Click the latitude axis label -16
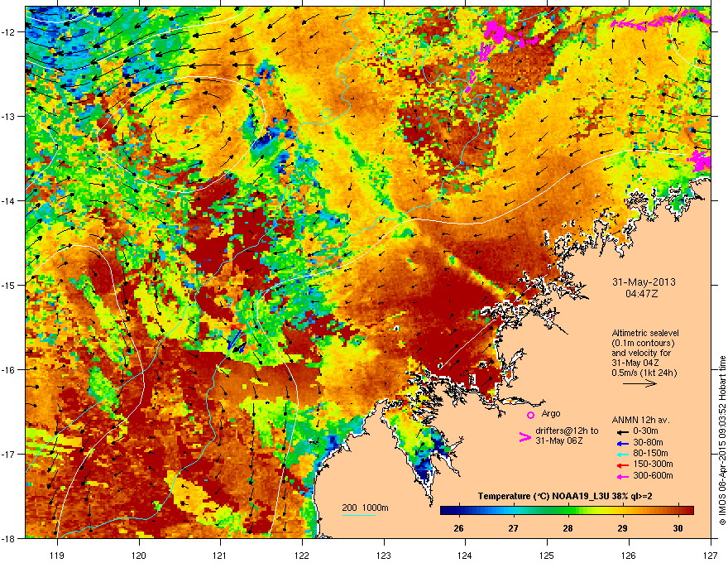Screen dimensions: 728x563 9,370
